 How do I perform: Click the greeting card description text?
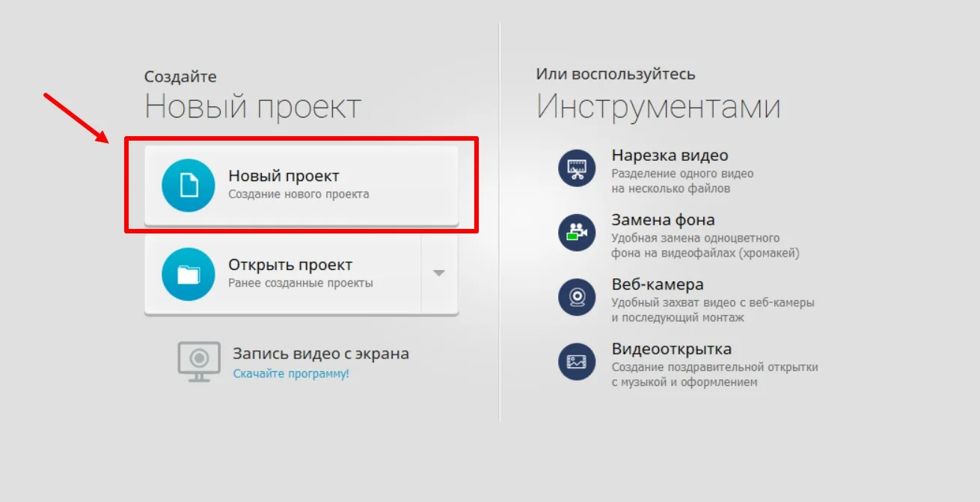pos(714,375)
